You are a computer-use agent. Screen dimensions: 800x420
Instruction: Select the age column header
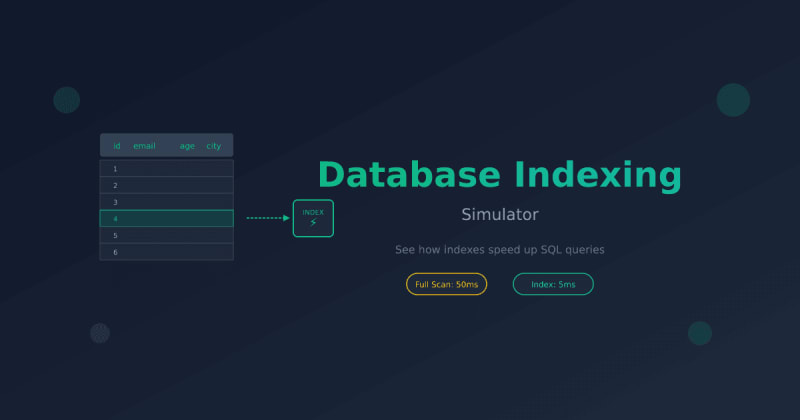(188, 146)
